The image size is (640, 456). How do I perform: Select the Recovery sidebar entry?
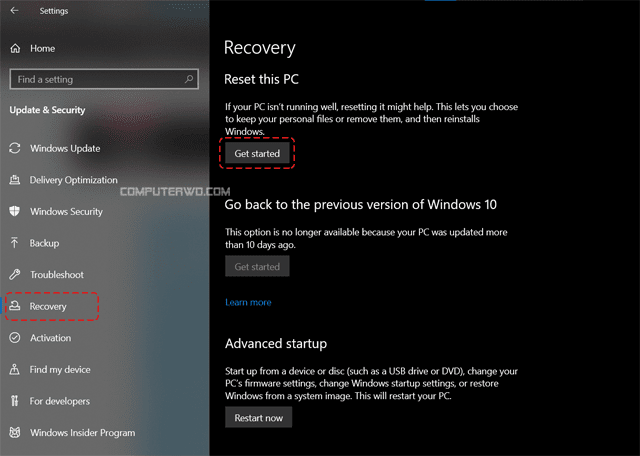pos(48,306)
